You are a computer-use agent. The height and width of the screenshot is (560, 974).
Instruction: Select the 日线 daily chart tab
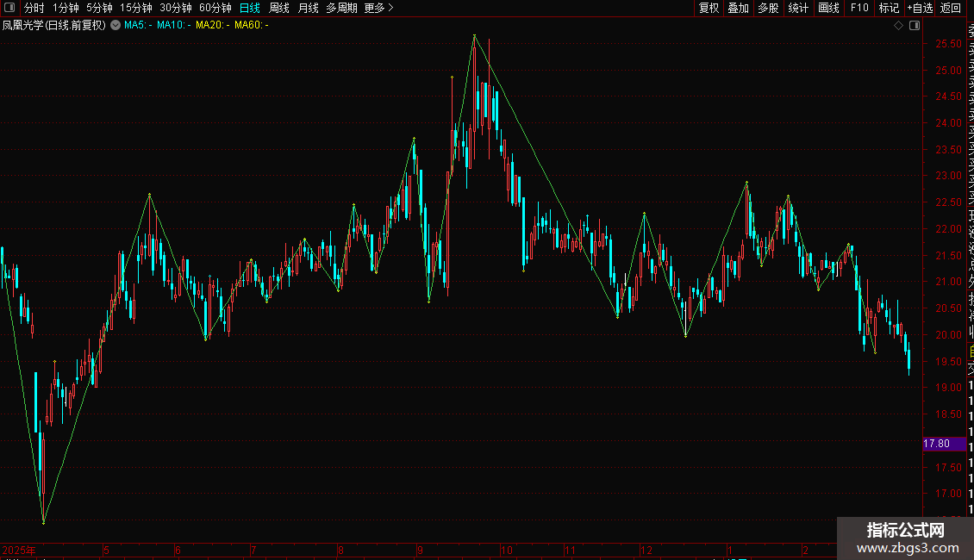[250, 8]
